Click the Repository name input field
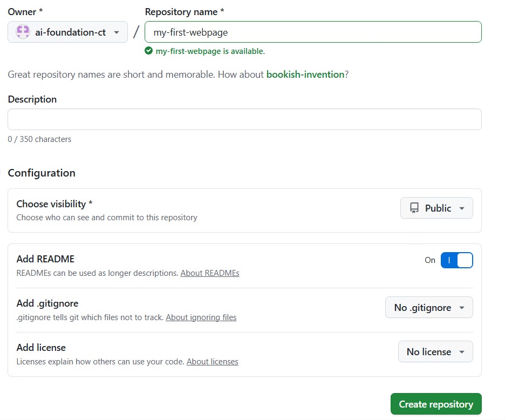 (312, 32)
